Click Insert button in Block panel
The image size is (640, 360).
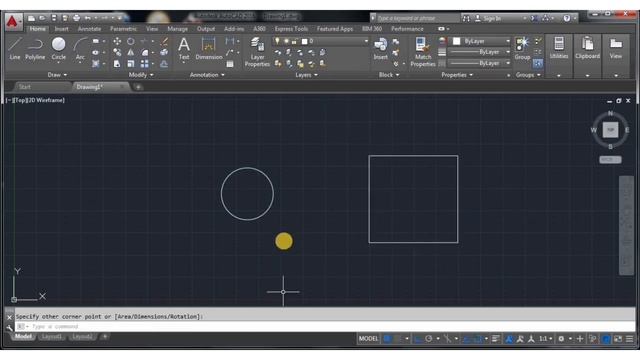[x=380, y=49]
